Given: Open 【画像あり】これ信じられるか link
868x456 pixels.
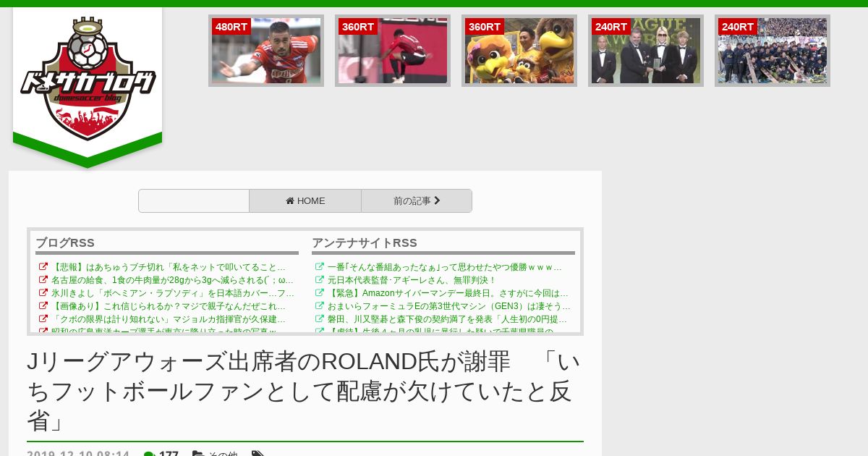Looking at the screenshot, I should point(169,306).
